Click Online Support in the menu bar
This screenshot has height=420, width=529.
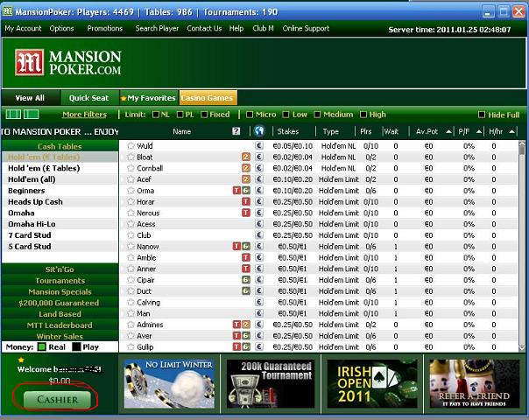pos(306,28)
